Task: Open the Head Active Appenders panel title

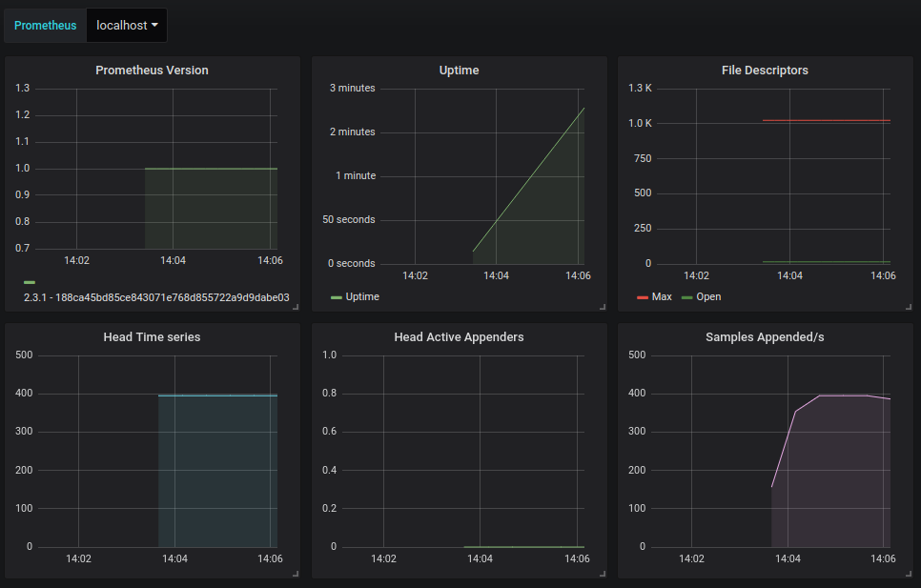Action: point(459,337)
